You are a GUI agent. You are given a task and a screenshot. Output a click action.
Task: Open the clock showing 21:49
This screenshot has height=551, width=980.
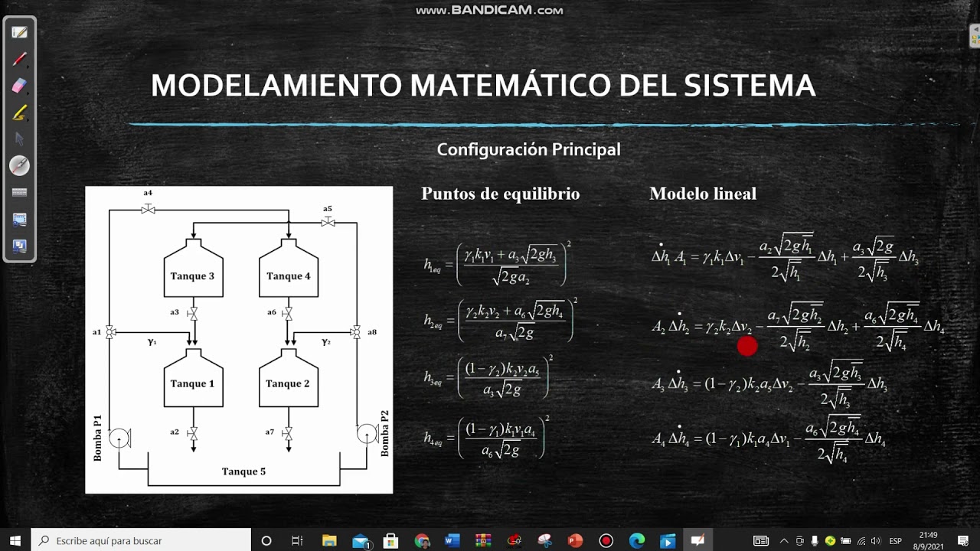pyautogui.click(x=928, y=540)
